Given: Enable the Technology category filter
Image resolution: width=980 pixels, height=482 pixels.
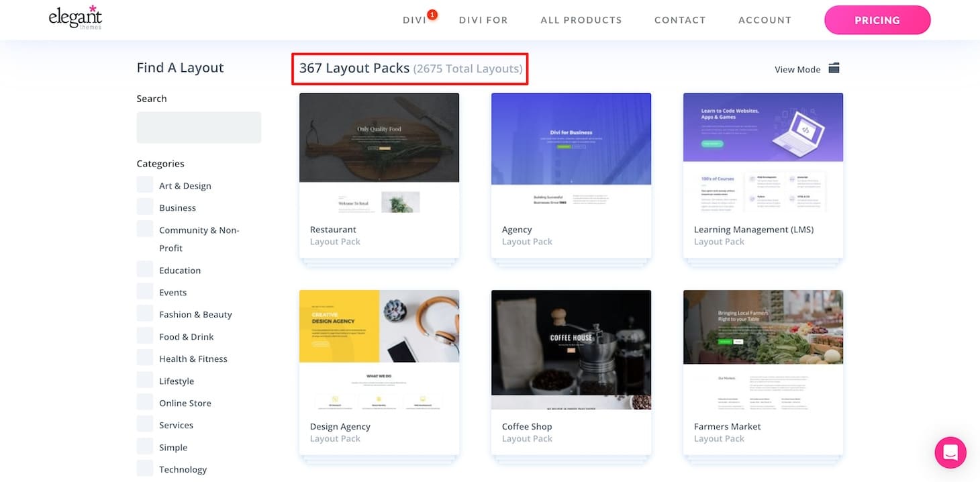Looking at the screenshot, I should pyautogui.click(x=145, y=467).
